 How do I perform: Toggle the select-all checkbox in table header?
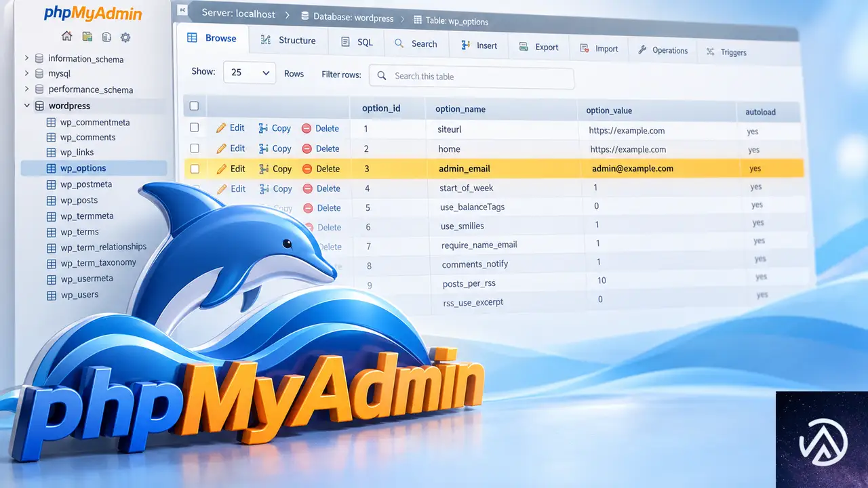pyautogui.click(x=195, y=106)
